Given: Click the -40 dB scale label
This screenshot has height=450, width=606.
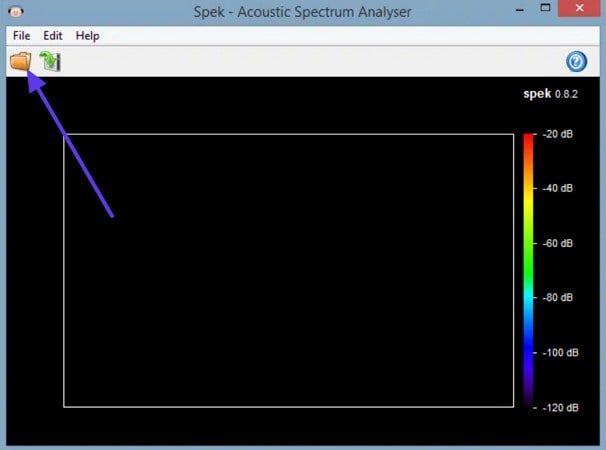Looking at the screenshot, I should [x=557, y=188].
